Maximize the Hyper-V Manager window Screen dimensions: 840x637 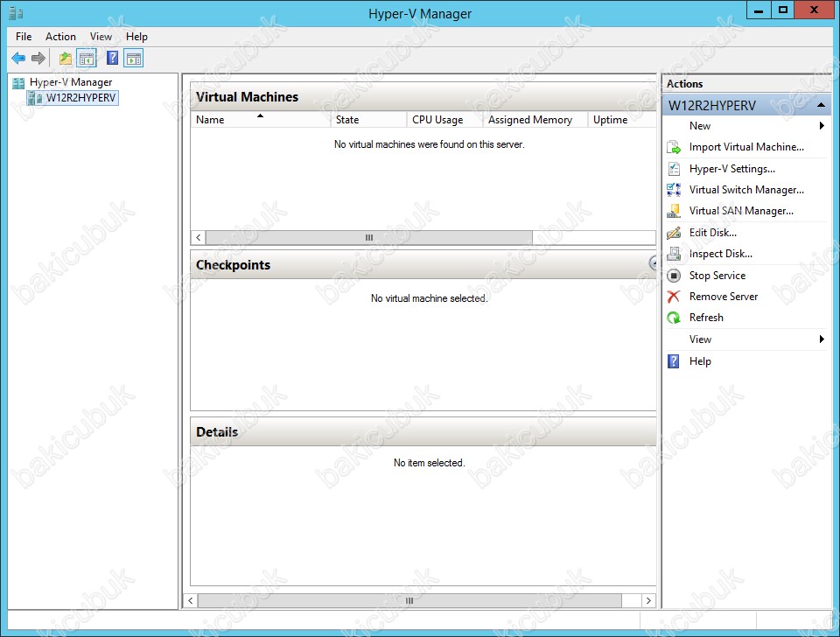[782, 10]
